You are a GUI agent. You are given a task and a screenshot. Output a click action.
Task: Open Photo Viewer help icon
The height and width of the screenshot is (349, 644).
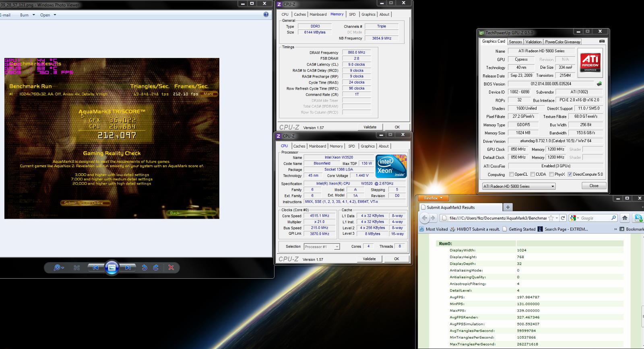click(266, 14)
